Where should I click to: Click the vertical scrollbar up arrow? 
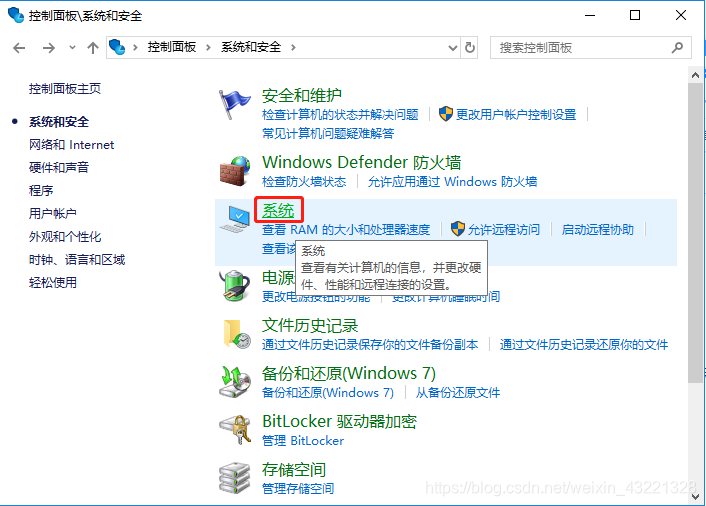tap(695, 75)
